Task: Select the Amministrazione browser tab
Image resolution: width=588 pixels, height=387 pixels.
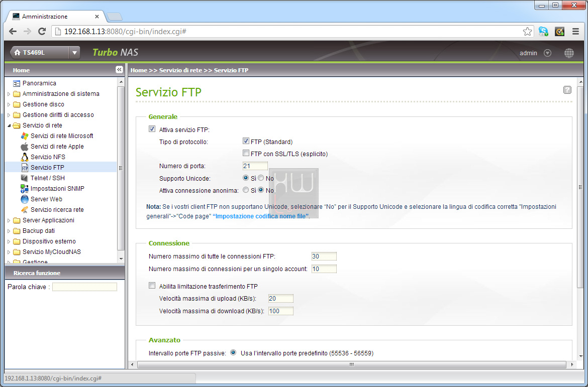Action: point(55,17)
